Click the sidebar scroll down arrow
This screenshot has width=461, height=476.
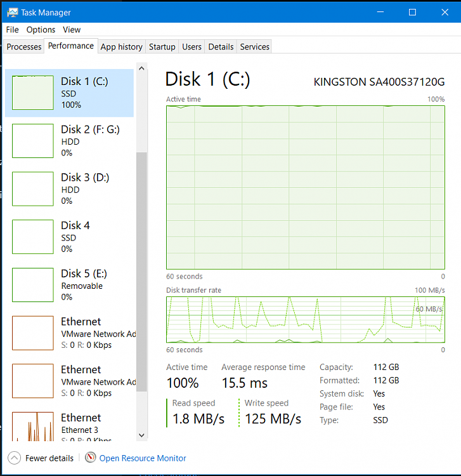[141, 435]
